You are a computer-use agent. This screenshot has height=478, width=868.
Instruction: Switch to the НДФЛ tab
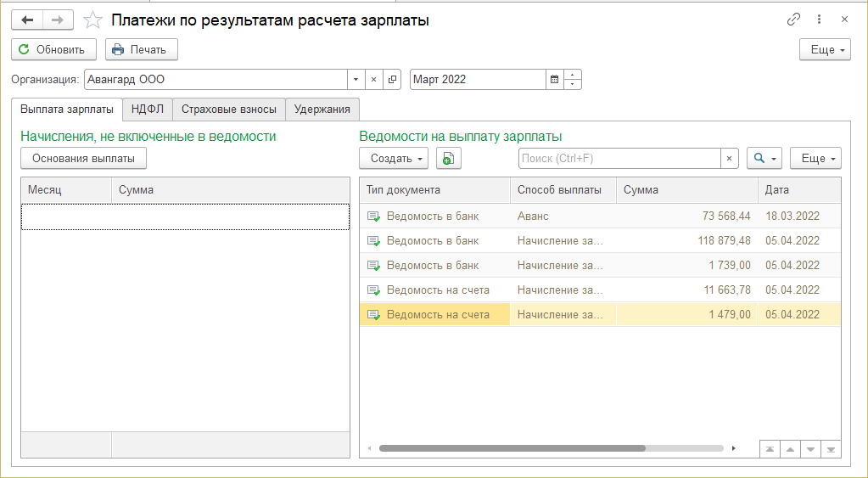(148, 110)
